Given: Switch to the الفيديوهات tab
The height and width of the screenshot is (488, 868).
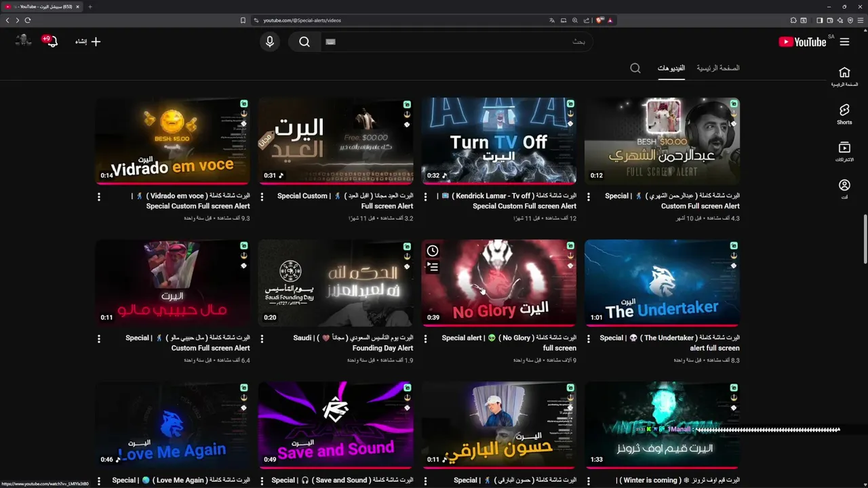Looking at the screenshot, I should click(x=671, y=68).
